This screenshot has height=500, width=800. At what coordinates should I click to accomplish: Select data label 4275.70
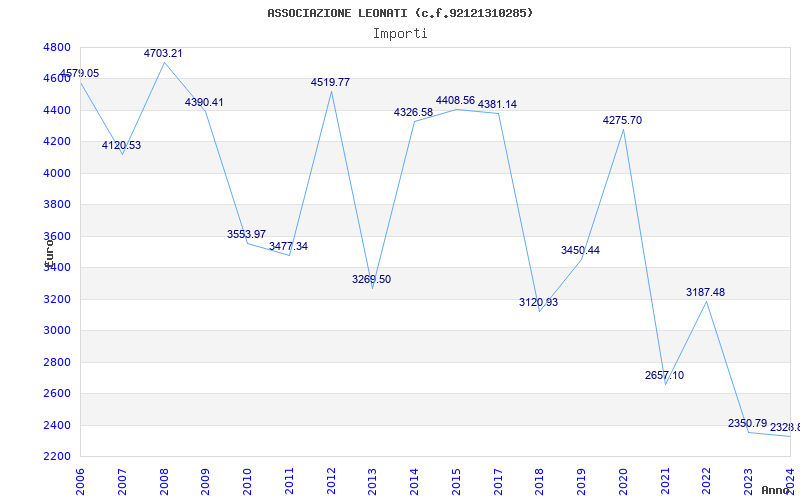622,121
